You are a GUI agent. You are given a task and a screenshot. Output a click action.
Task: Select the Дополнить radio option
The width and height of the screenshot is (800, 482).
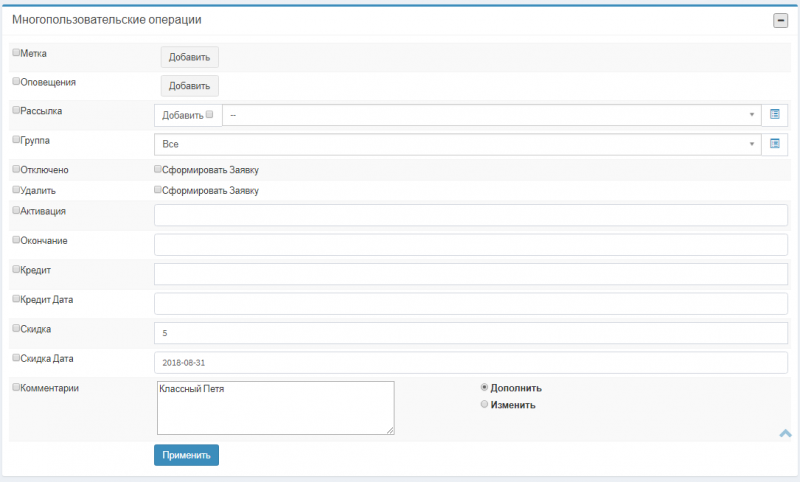pyautogui.click(x=484, y=388)
